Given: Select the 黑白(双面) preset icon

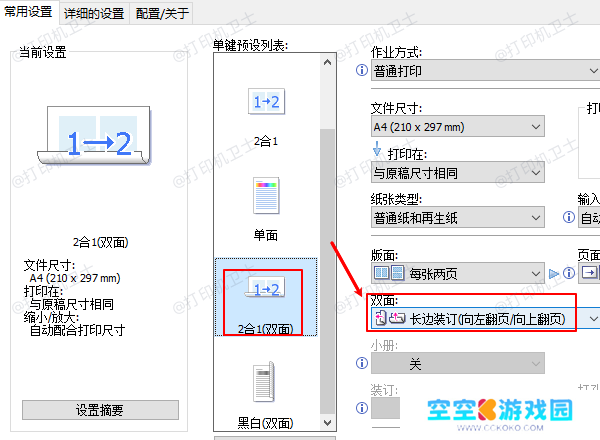Looking at the screenshot, I should [264, 381].
